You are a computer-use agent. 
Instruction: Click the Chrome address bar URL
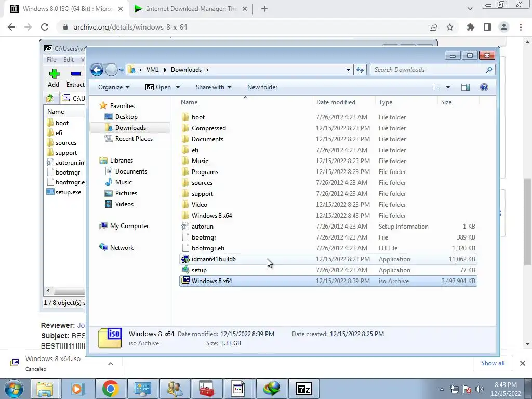(x=130, y=27)
